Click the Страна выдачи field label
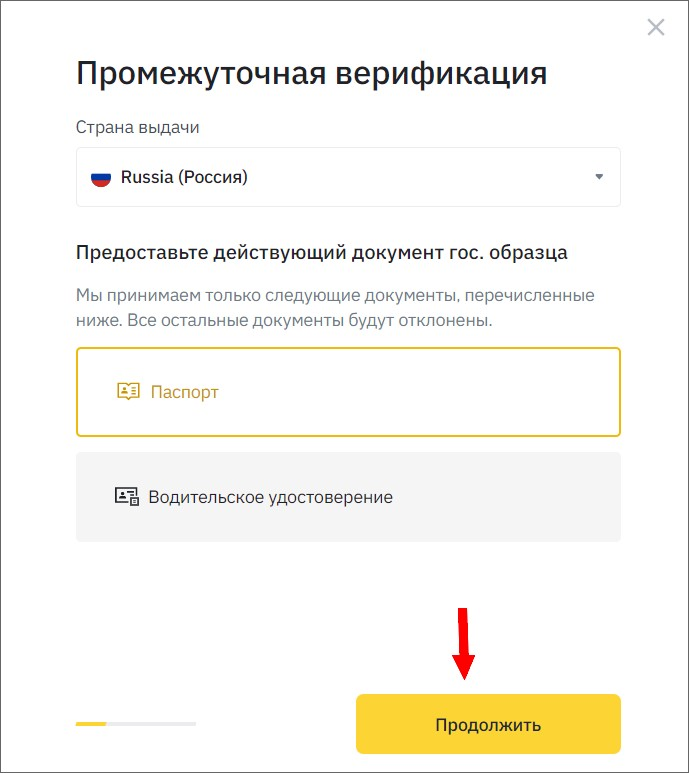Viewport: 689px width, 773px height. (138, 127)
